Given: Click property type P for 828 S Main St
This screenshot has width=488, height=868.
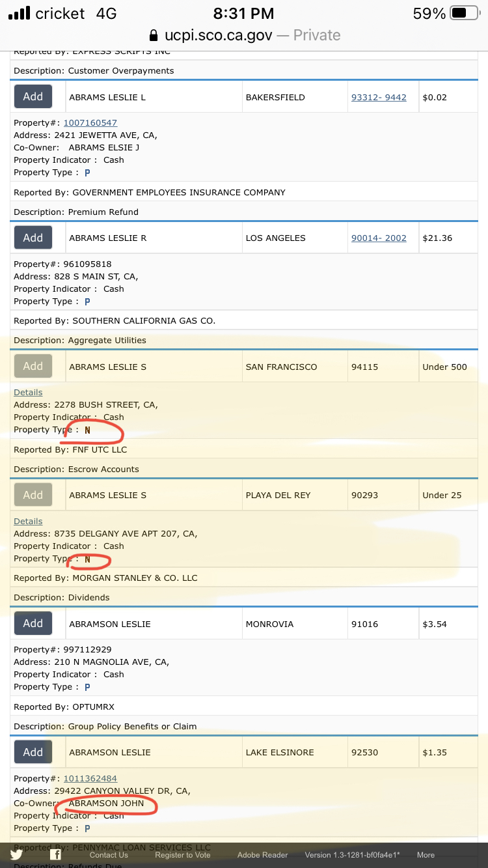Looking at the screenshot, I should coord(87,301).
